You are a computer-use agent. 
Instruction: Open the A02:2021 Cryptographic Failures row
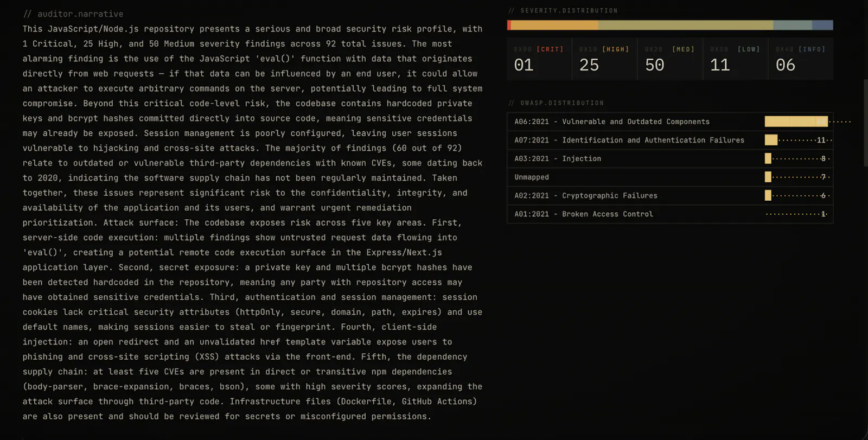670,195
